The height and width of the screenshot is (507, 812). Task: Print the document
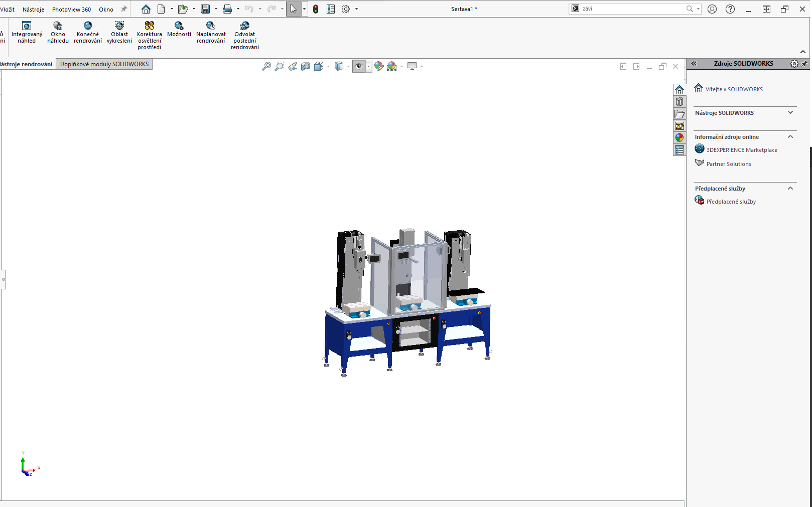tap(227, 9)
